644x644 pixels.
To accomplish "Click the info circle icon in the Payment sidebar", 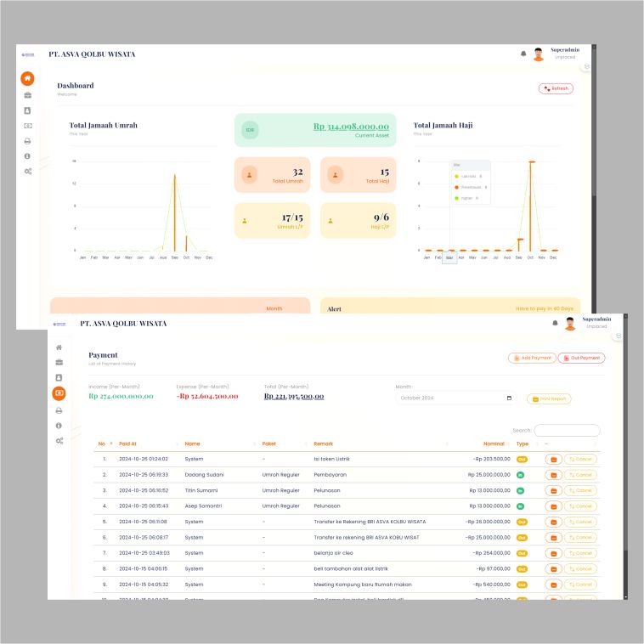I will coord(59,425).
